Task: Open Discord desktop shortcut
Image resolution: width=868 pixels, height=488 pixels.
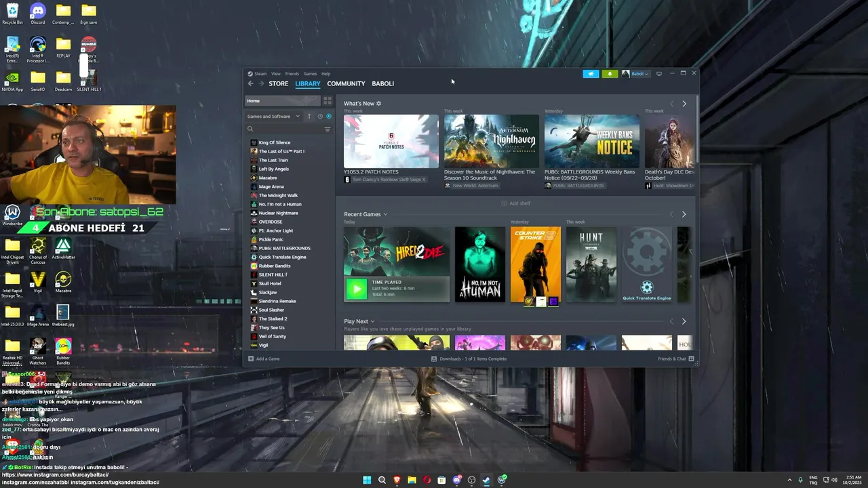Action: [x=38, y=14]
